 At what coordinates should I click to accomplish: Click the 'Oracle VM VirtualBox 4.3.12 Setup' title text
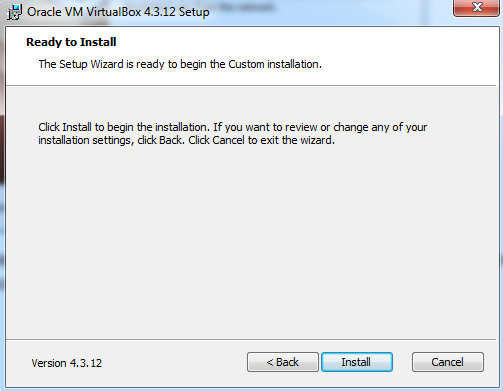(x=118, y=12)
